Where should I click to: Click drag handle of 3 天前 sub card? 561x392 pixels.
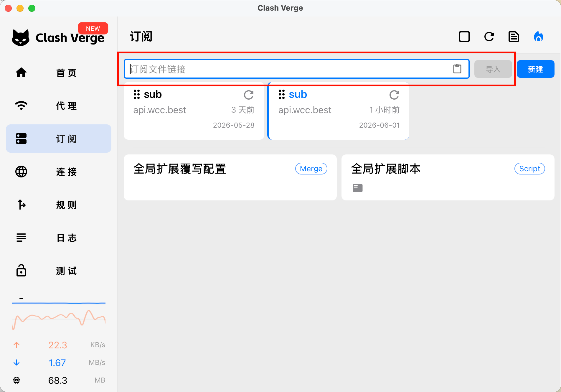coord(136,94)
